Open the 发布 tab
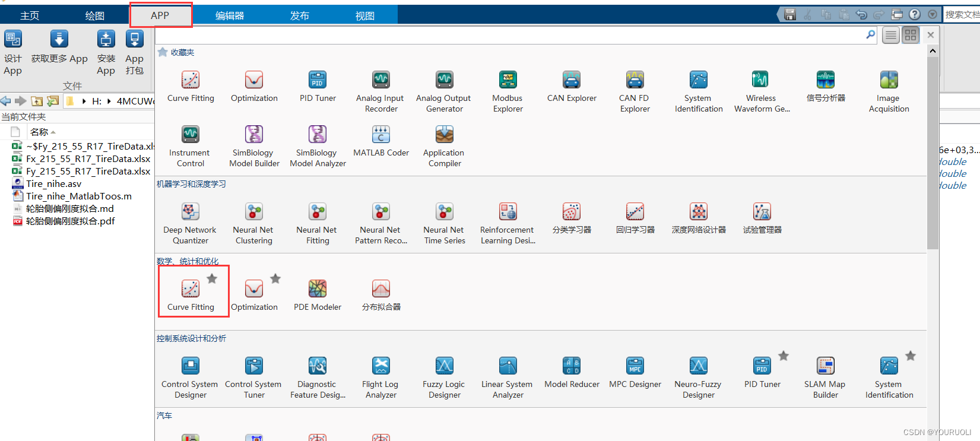The height and width of the screenshot is (441, 980). [x=300, y=15]
